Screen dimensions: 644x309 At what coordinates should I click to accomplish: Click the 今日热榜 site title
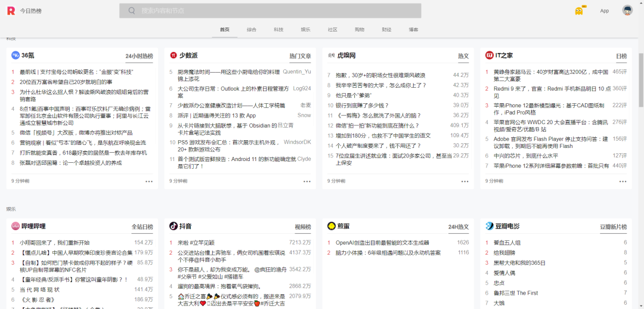click(x=31, y=11)
